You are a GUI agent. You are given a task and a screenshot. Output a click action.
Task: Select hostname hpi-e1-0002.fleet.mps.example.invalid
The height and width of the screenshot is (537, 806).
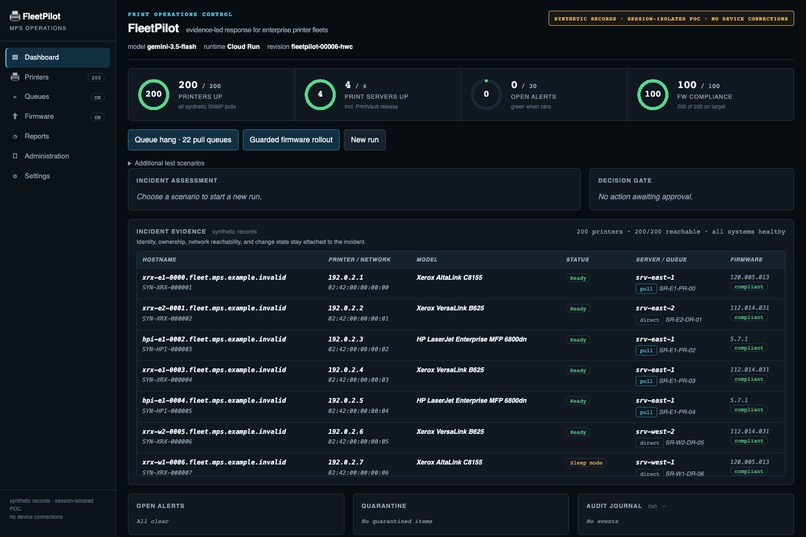(214, 339)
